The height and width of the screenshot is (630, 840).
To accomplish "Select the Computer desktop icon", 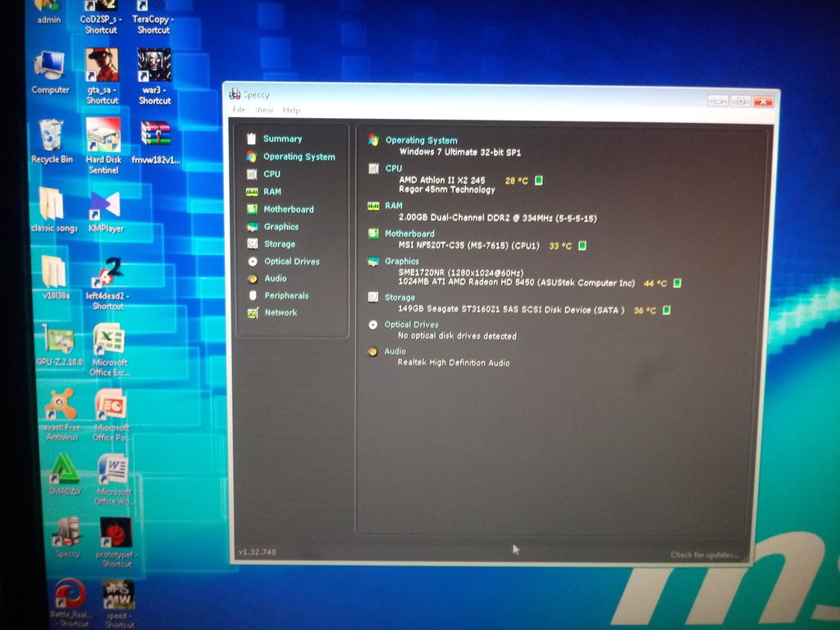I will (50, 73).
